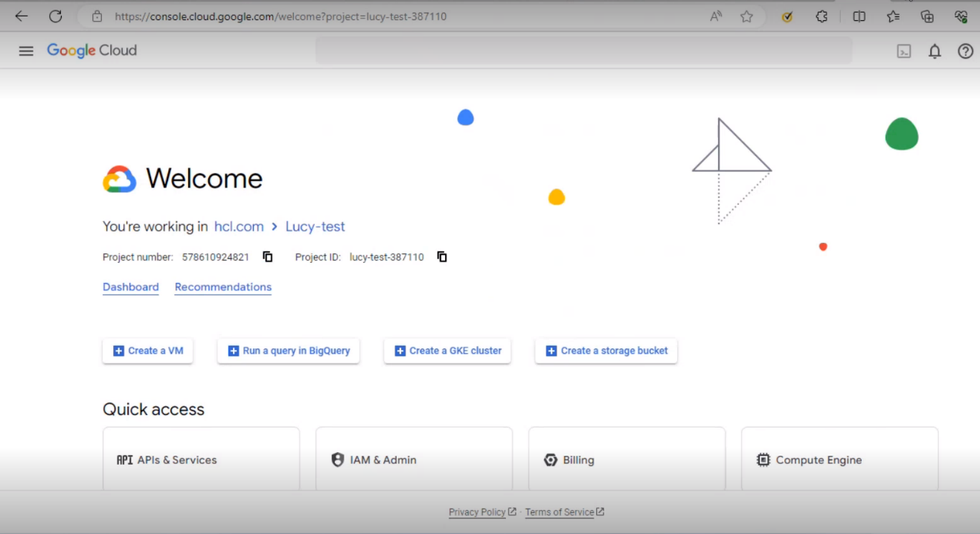980x534 pixels.
Task: Click the Google Cloud search bar
Action: (x=584, y=51)
